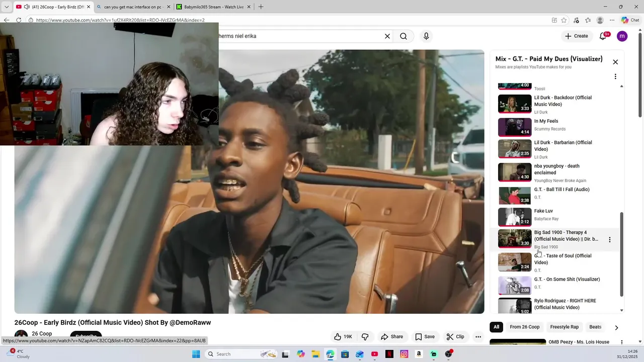Select the Freestyle Rap chip
Screen dimensions: 644x362
[565, 327]
